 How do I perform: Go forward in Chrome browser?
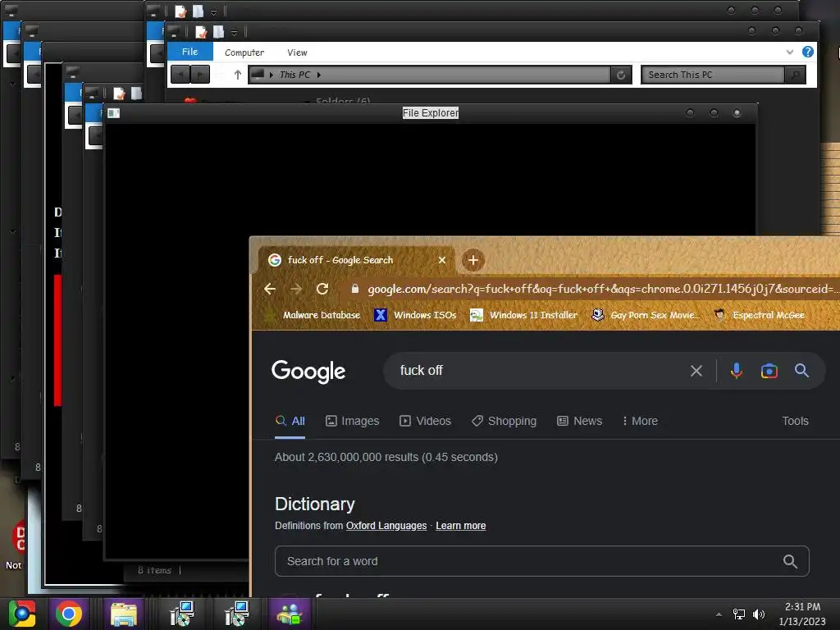296,289
